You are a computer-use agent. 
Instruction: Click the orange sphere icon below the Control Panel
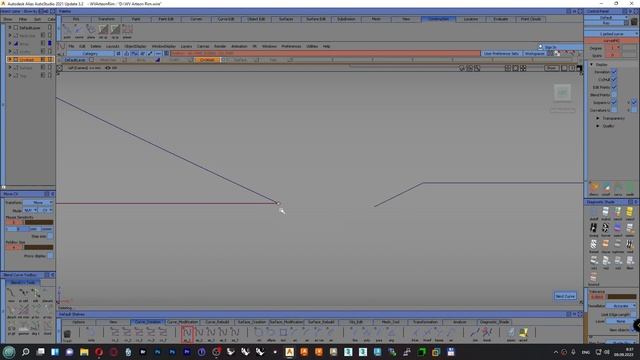[x=594, y=188]
